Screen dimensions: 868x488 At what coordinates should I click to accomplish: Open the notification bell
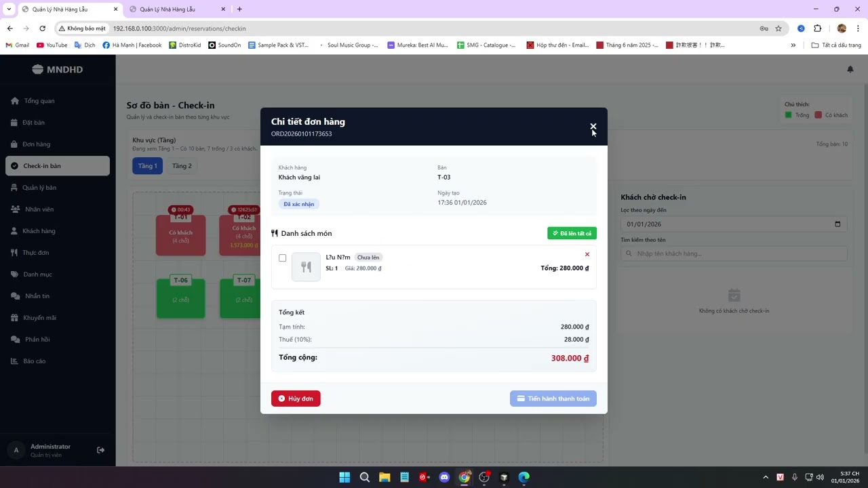pyautogui.click(x=850, y=69)
